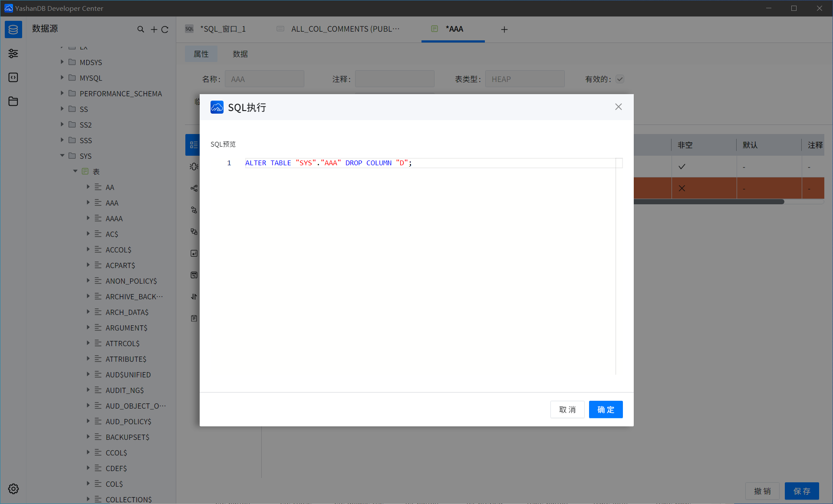Expand the MYSQL schema node
The image size is (833, 504).
tap(62, 78)
